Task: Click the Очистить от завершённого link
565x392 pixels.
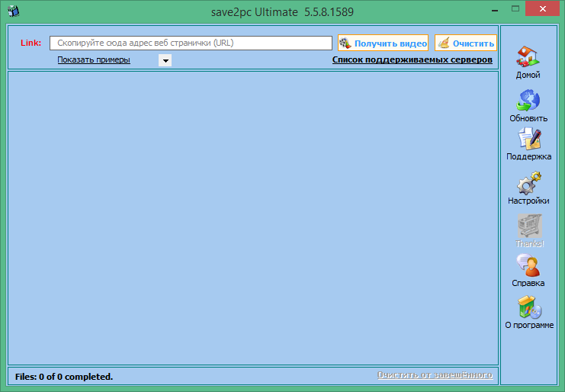Action: [x=435, y=375]
